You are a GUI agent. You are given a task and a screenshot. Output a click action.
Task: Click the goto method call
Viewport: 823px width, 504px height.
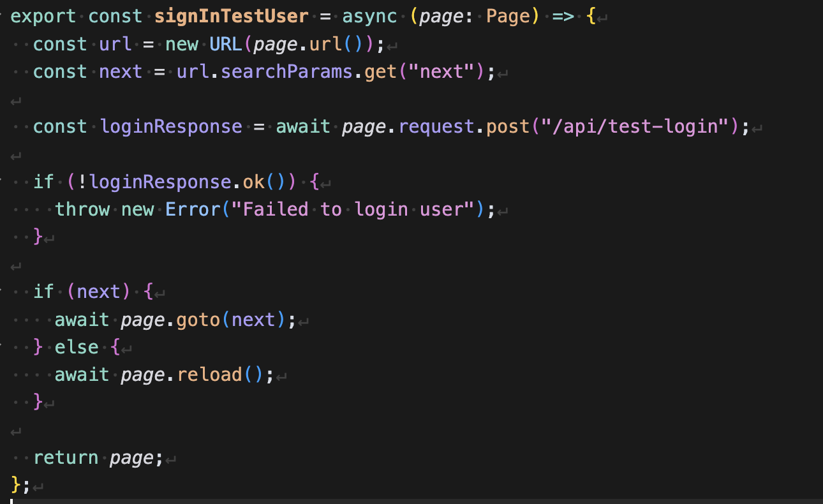(x=198, y=319)
